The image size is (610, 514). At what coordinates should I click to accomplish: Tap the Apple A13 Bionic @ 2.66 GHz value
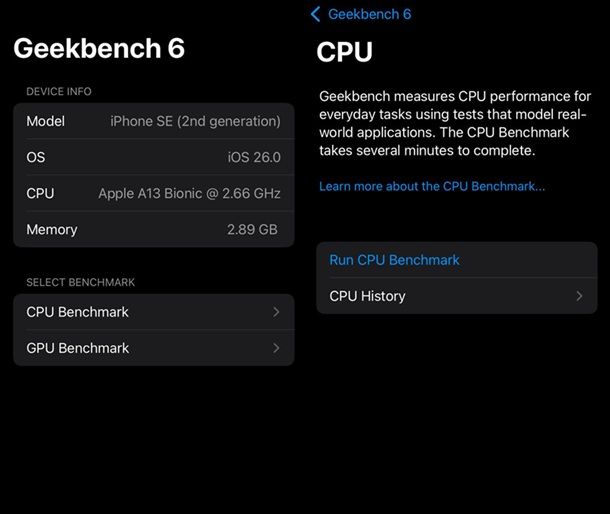point(189,193)
